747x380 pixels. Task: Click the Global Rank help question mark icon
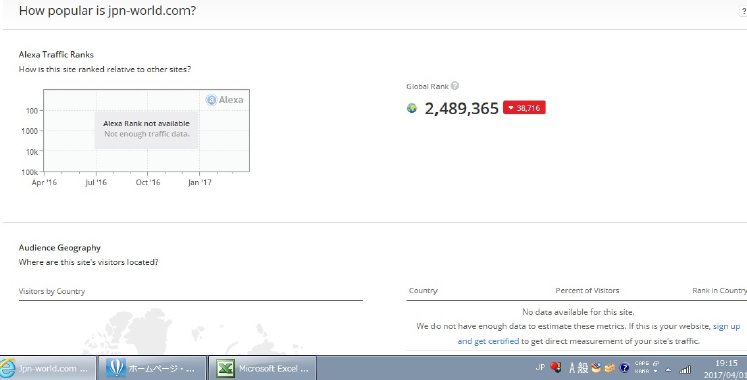point(454,86)
